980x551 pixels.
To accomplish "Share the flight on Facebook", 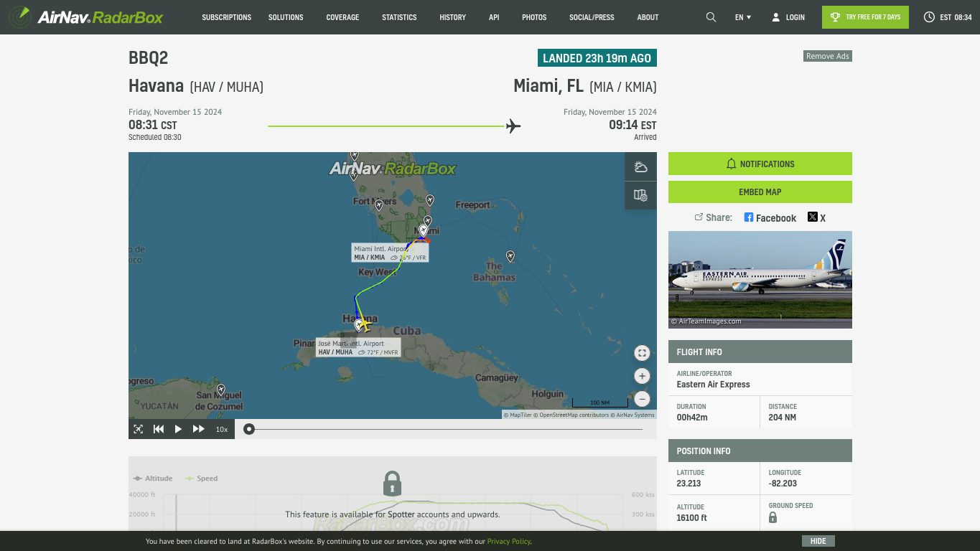I will coord(770,217).
